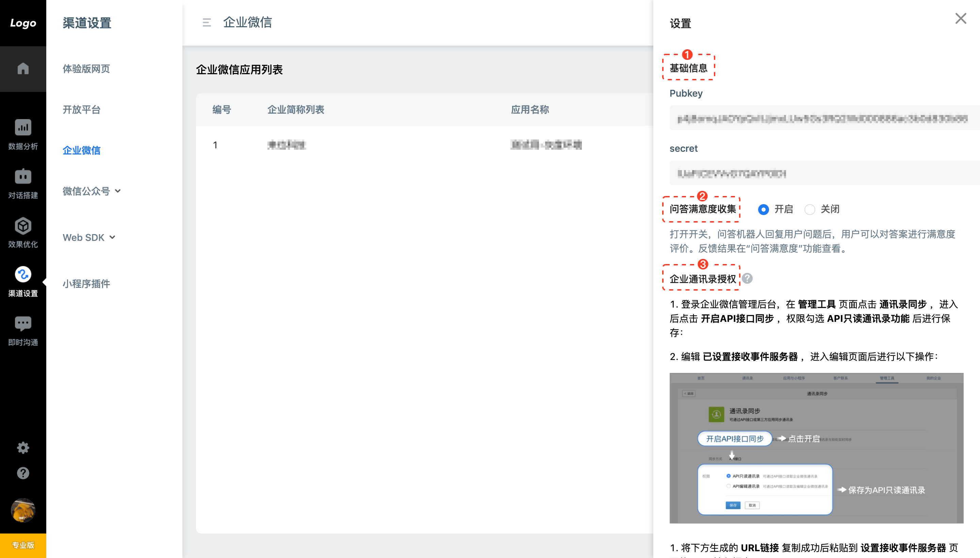The height and width of the screenshot is (558, 980).
Task: Click the 应用名称 column header
Action: tap(530, 110)
